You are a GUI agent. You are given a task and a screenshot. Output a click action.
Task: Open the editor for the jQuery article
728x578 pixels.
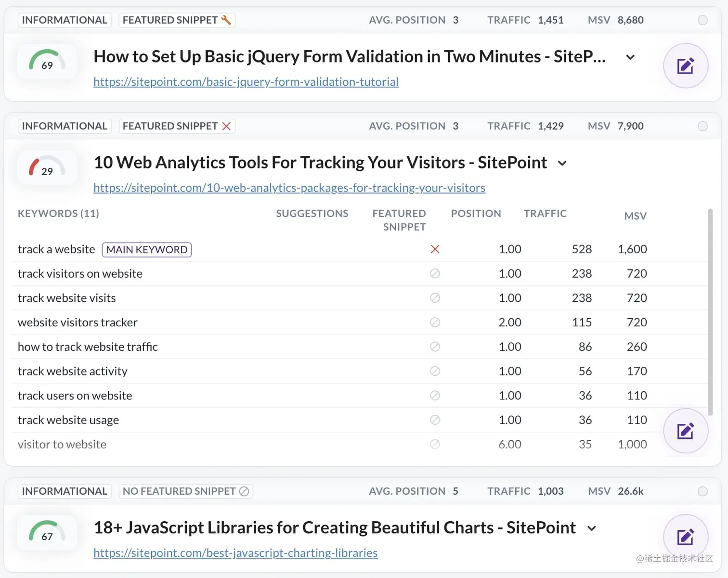[x=686, y=66]
